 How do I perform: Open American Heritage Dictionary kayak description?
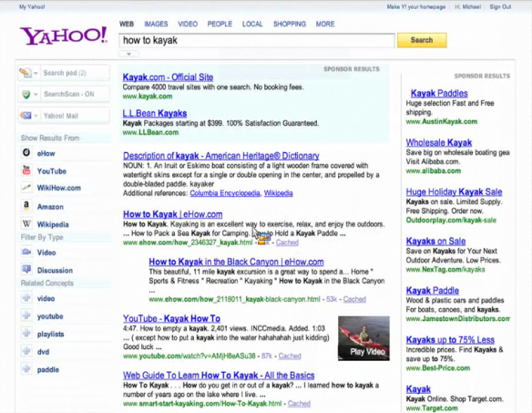(221, 156)
